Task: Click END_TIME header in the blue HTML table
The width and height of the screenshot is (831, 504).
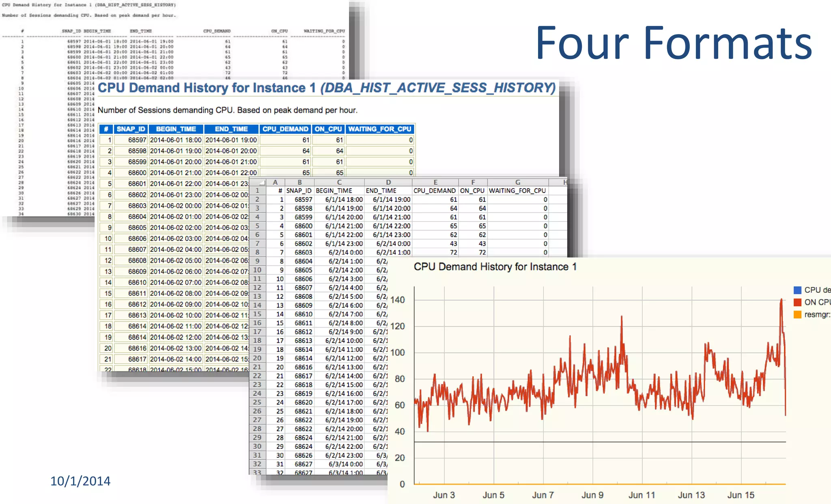Action: (x=231, y=129)
